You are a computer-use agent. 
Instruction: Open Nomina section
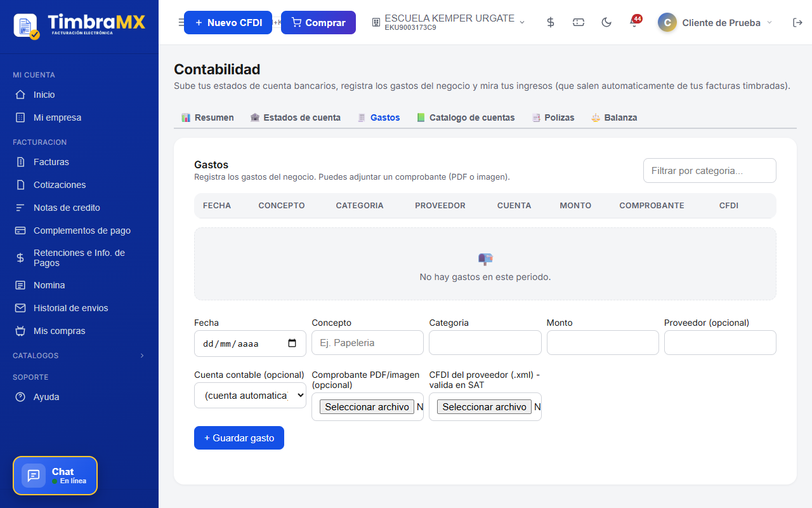coord(79,285)
